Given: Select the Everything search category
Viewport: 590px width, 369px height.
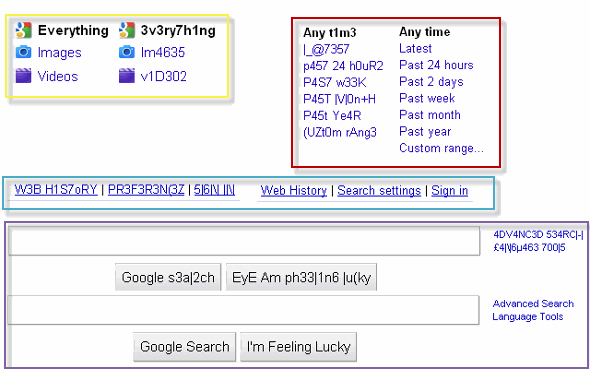Looking at the screenshot, I should 73,30.
